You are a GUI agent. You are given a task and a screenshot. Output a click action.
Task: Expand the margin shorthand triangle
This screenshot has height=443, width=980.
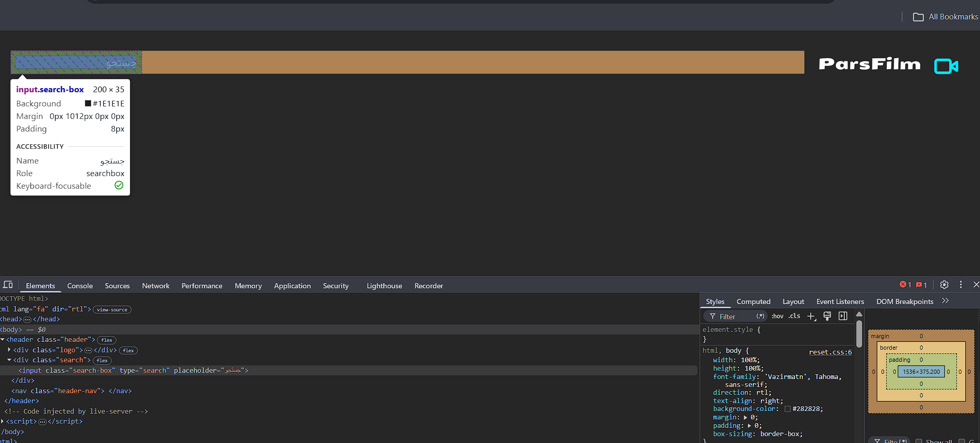coord(745,417)
